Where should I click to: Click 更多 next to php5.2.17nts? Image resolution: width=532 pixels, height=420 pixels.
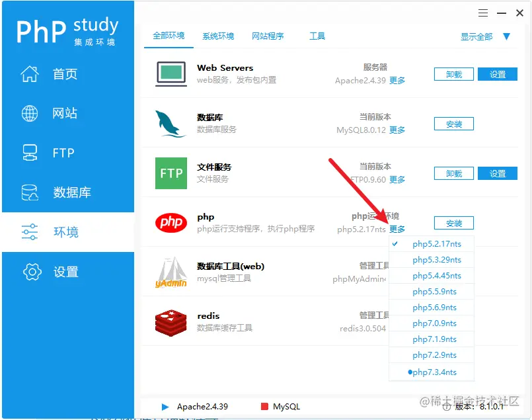(397, 230)
